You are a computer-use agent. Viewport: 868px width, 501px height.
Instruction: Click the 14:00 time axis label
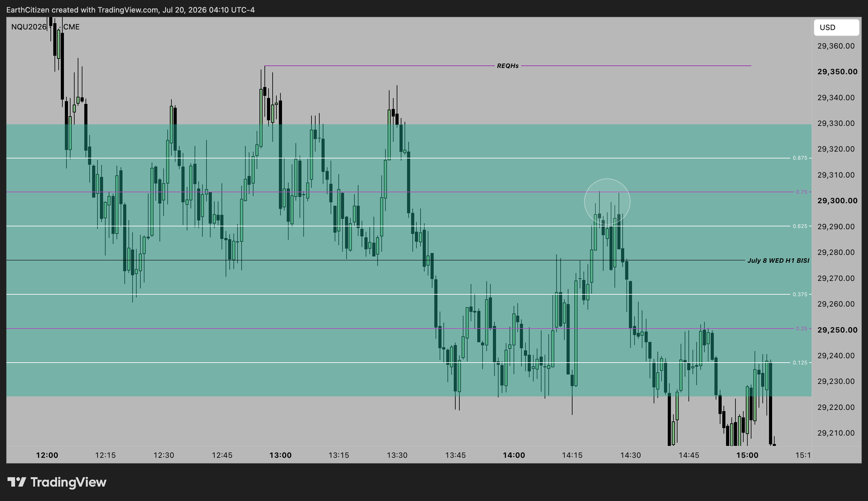point(514,455)
